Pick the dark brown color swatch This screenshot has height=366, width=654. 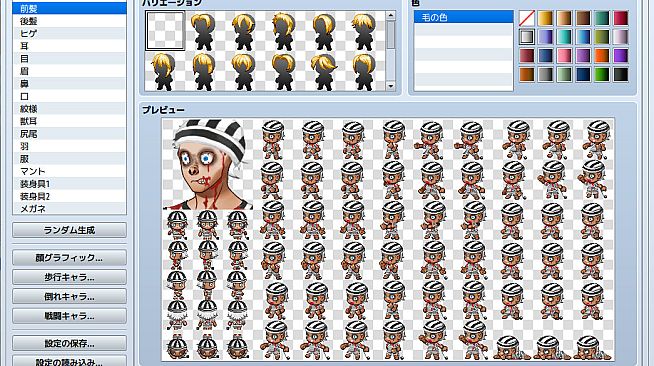pyautogui.click(x=583, y=18)
